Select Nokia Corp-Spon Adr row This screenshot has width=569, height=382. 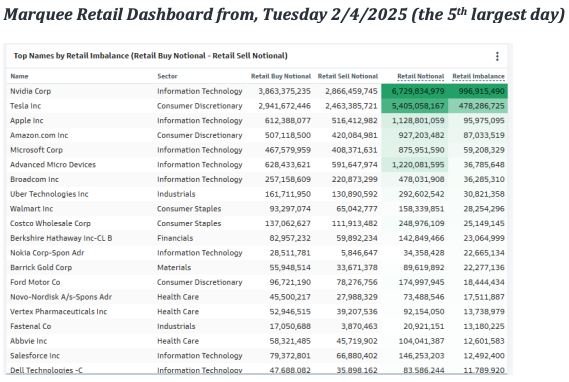tap(257, 253)
